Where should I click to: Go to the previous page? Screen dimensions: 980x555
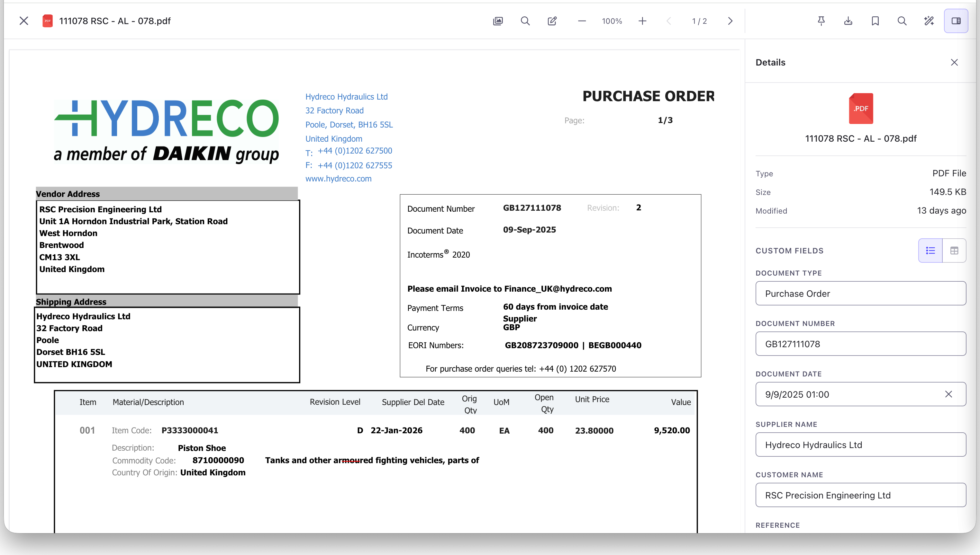[669, 21]
